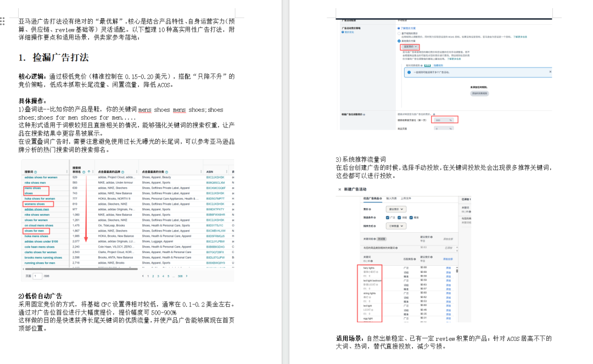
Task: Toggle the last match-type checkbox (精准)
Action: click(411, 218)
